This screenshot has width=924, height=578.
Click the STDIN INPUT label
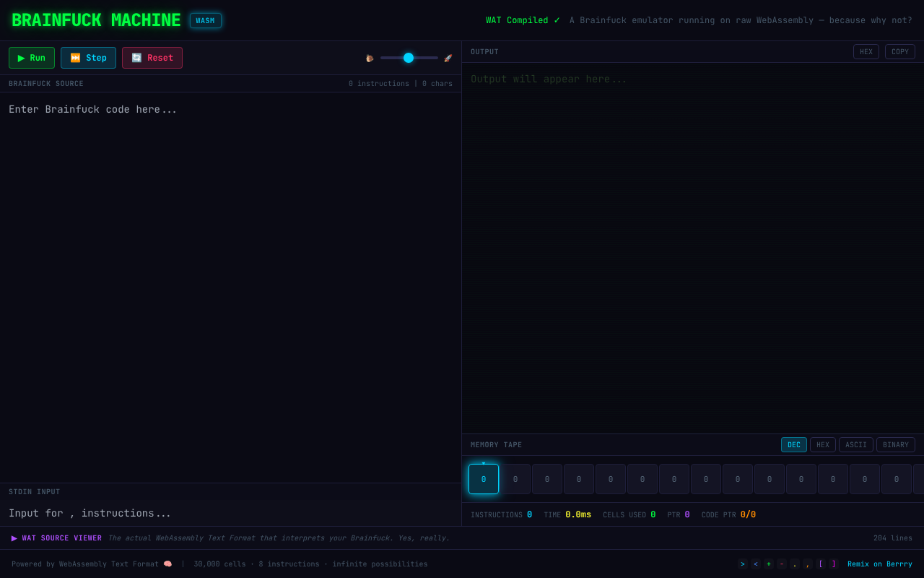(35, 492)
